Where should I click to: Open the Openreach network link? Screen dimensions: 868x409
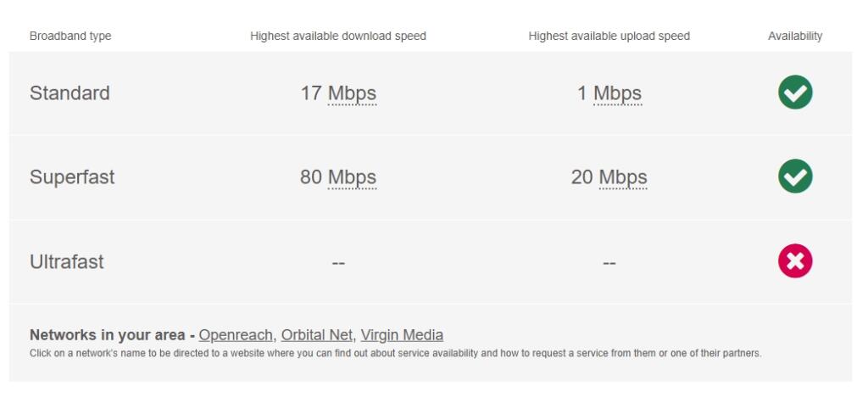pyautogui.click(x=236, y=335)
